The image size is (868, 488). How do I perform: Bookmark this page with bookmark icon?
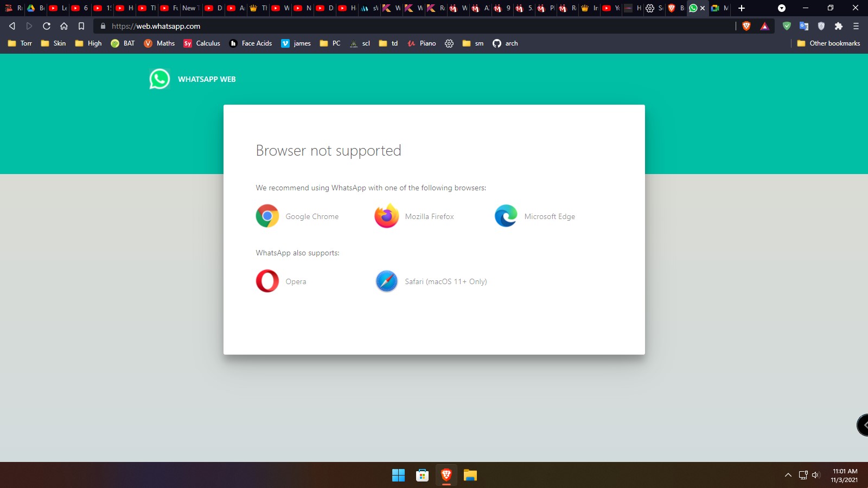click(x=81, y=26)
